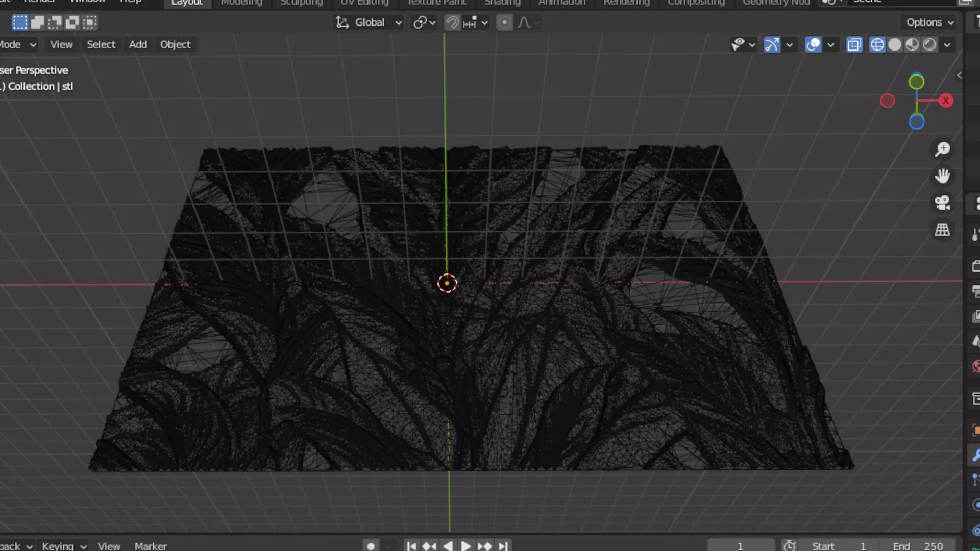Toggle viewport gizmo display
The image size is (980, 551).
(772, 45)
